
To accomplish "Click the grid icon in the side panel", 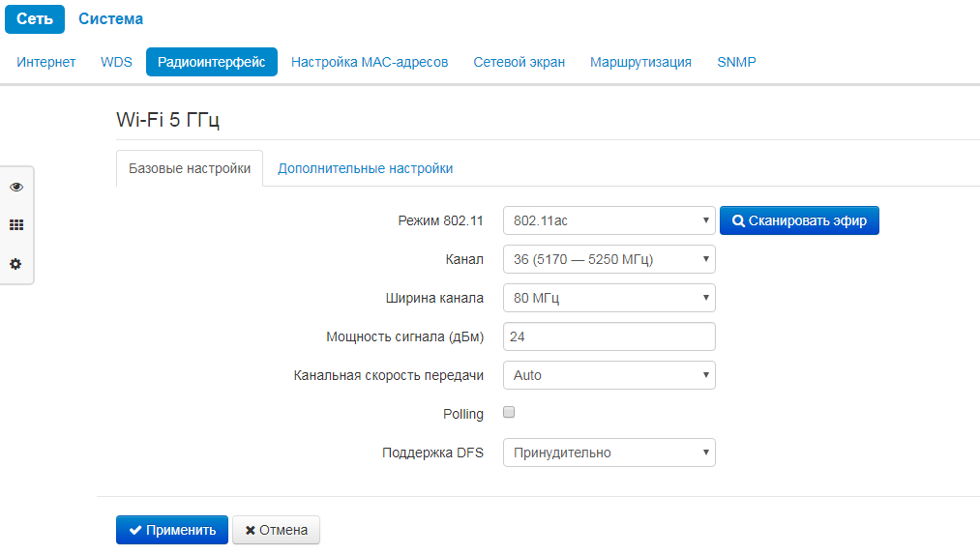I will pos(16,225).
